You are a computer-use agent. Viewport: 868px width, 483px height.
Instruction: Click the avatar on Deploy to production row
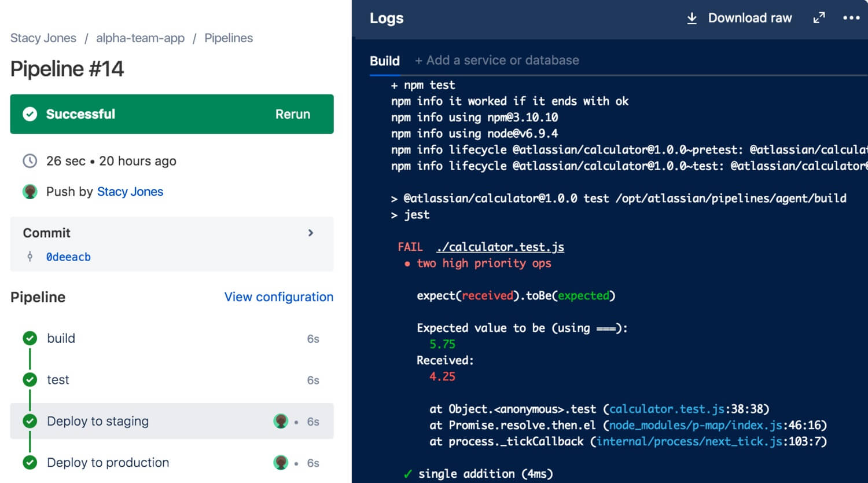[281, 462]
